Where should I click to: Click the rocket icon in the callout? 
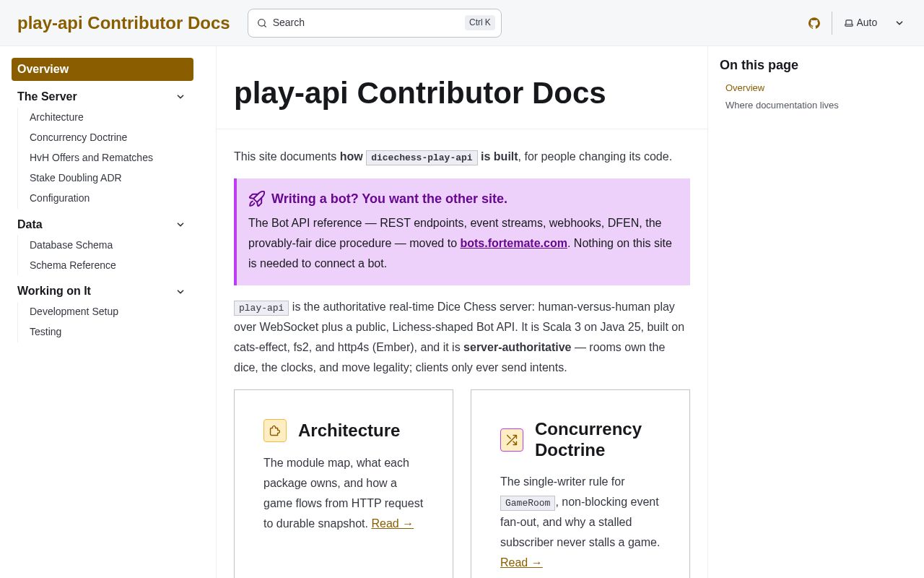pos(257,199)
